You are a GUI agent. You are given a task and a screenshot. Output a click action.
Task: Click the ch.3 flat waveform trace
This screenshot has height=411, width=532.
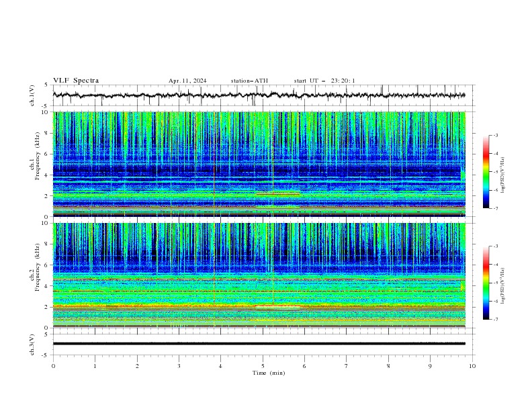pos(259,344)
